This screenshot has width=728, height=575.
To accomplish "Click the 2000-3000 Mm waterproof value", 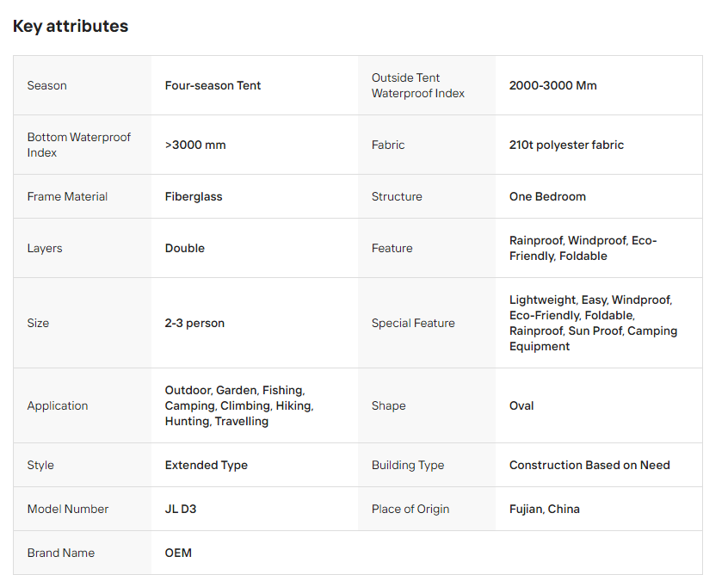I will point(552,85).
